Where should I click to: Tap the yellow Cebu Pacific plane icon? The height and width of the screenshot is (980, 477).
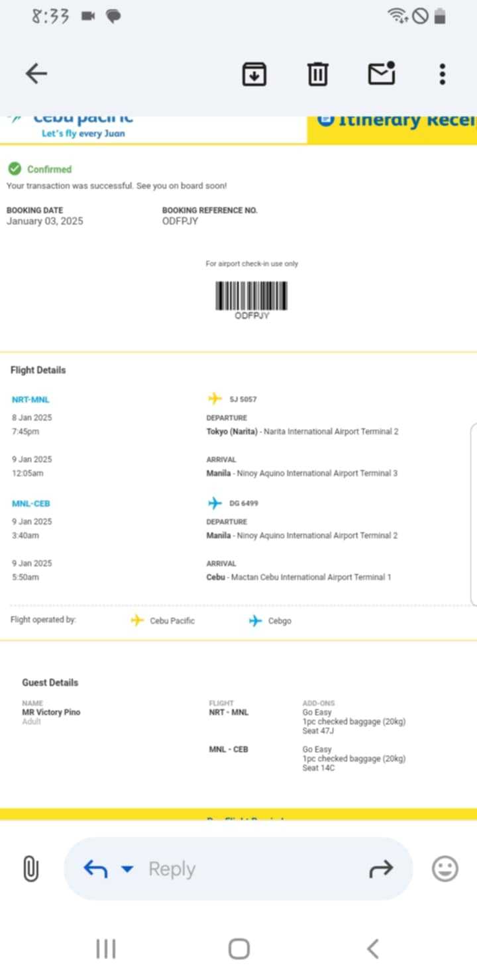(137, 620)
